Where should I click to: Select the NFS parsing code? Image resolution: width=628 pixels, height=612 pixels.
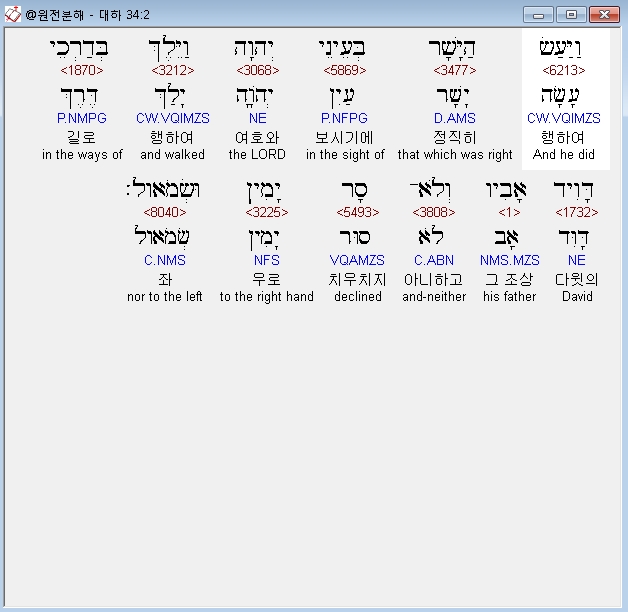267,260
